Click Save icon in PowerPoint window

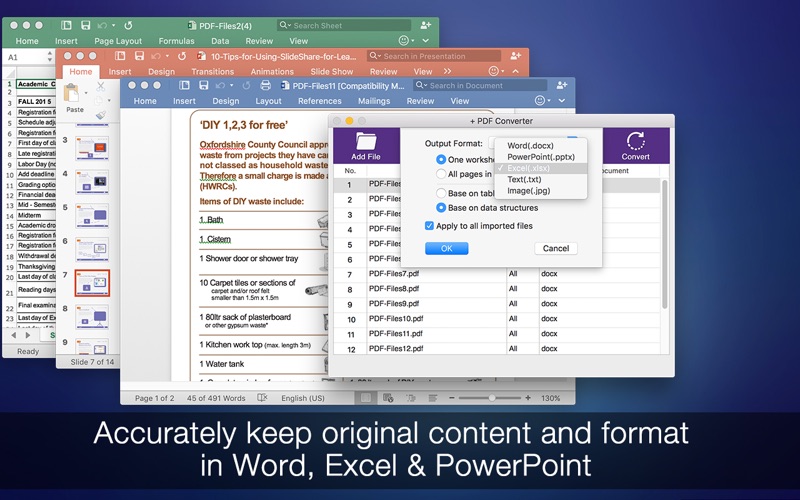coord(139,56)
